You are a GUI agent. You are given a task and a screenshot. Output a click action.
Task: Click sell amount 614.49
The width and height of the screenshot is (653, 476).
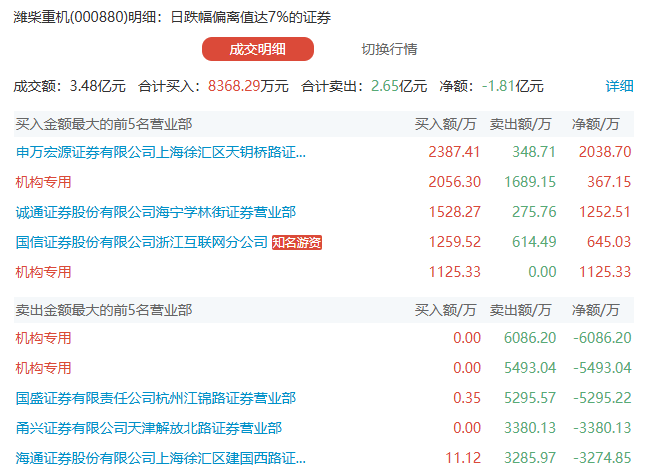[x=534, y=242]
